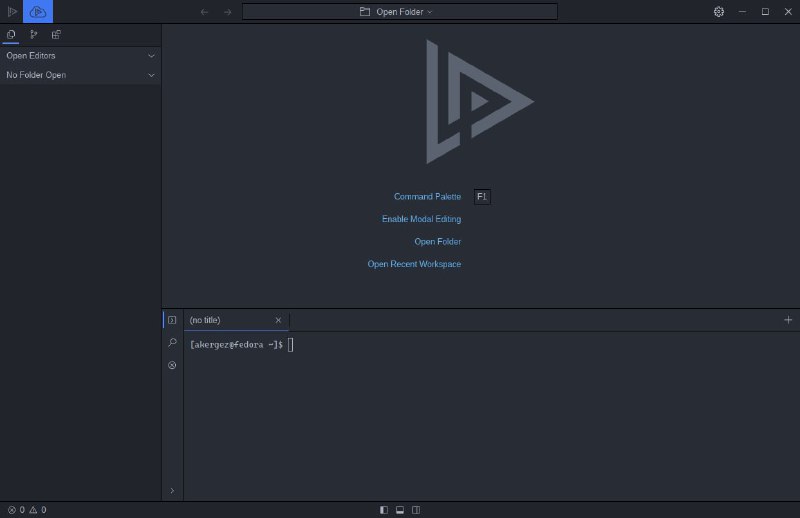Open the remote connection cloud icon
Viewport: 800px width, 518px height.
(38, 11)
